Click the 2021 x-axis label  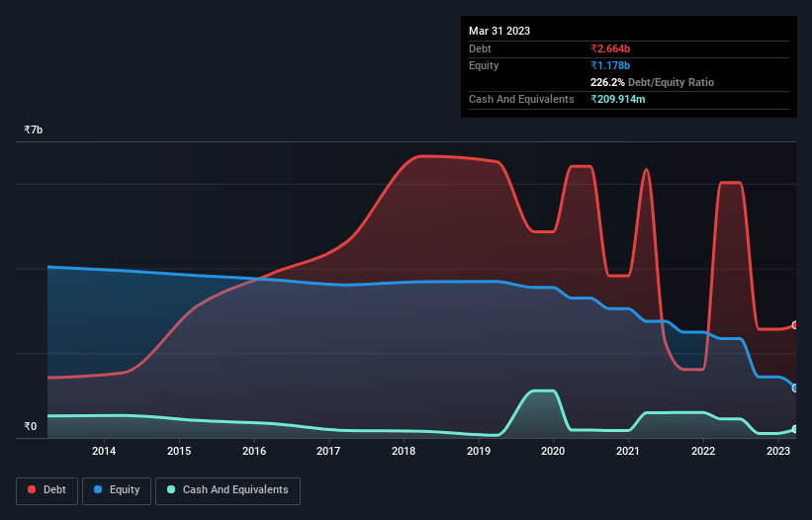point(628,451)
